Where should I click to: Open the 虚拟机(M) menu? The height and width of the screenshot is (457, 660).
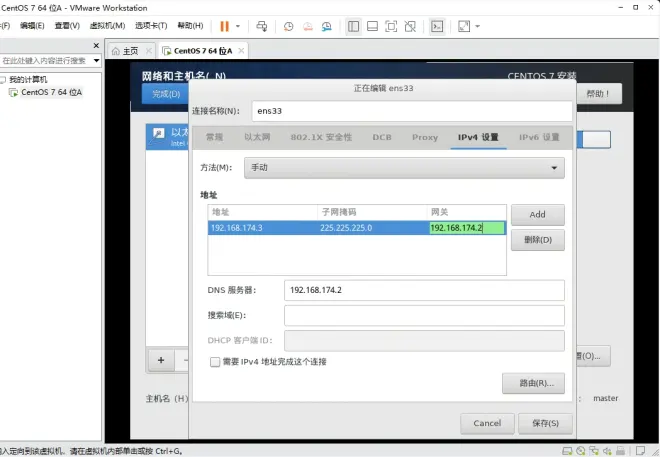[x=107, y=26]
